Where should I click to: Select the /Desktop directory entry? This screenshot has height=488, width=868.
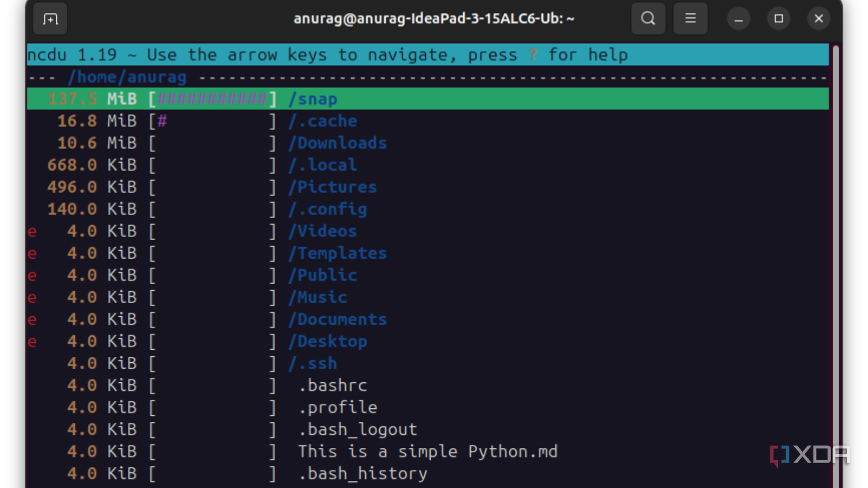click(x=327, y=342)
